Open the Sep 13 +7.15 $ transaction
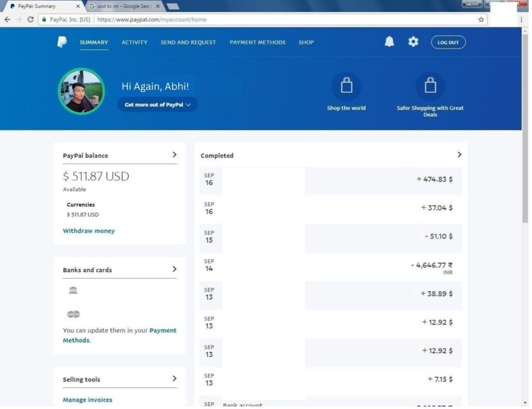 [330, 381]
